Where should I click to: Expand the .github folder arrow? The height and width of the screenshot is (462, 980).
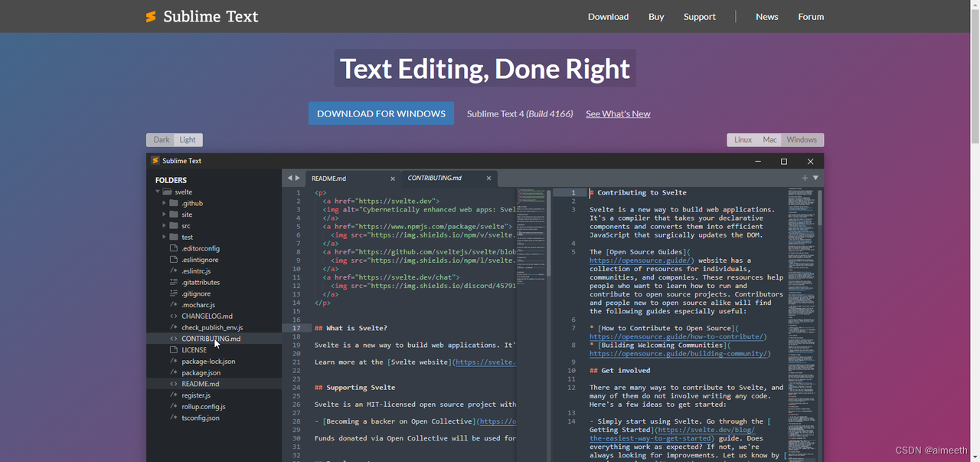pos(164,203)
